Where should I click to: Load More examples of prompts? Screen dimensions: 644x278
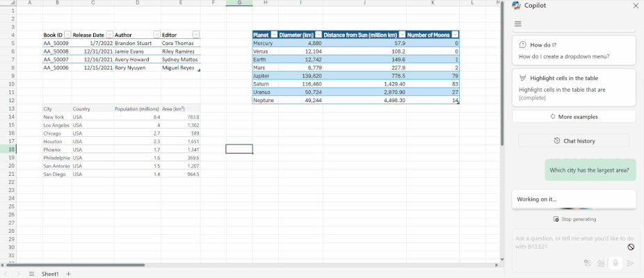pyautogui.click(x=574, y=117)
